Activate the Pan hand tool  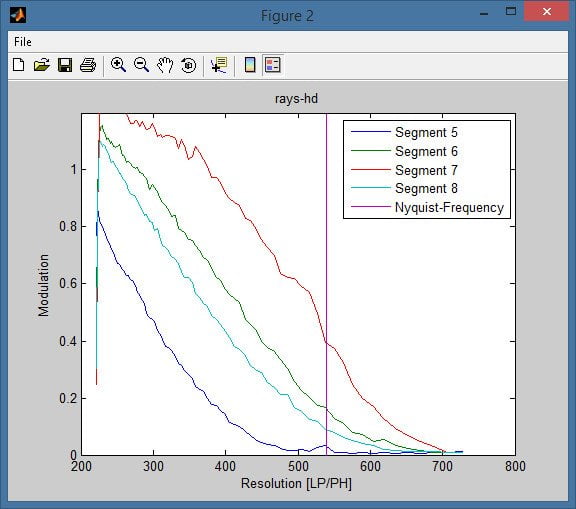click(x=165, y=65)
